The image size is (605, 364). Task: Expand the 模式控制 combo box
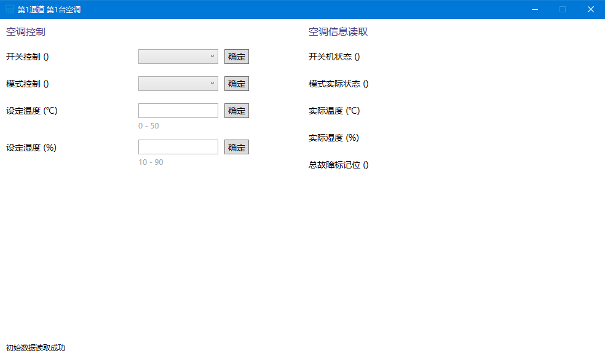[x=178, y=84]
